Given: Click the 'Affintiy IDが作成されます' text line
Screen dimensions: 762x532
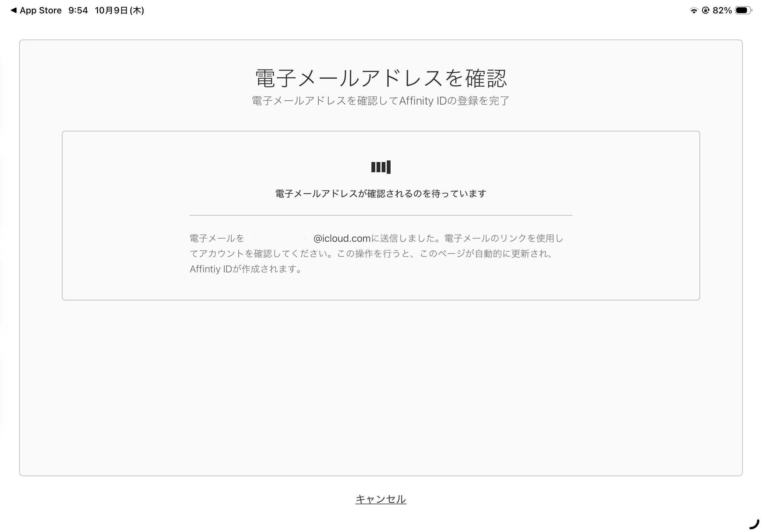Looking at the screenshot, I should (x=246, y=269).
